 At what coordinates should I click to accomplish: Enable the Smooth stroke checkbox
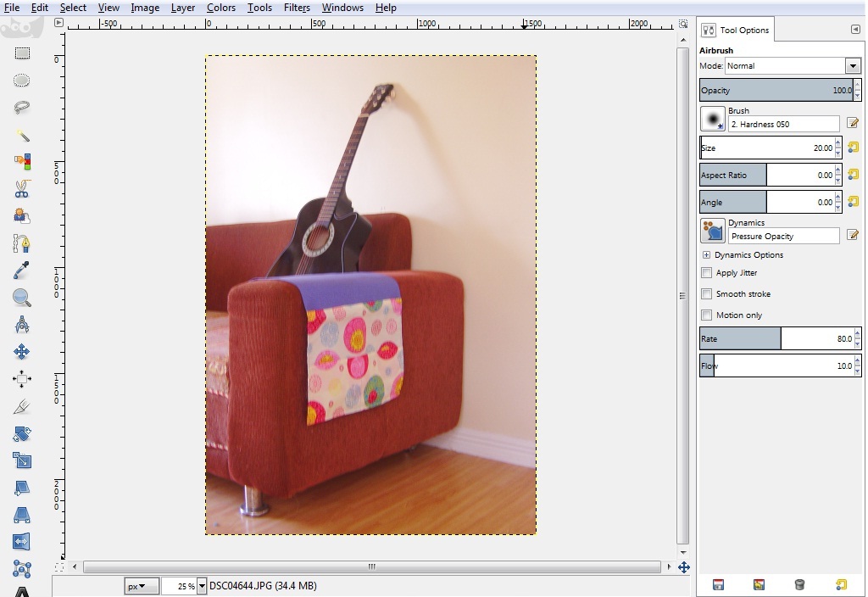(x=706, y=293)
